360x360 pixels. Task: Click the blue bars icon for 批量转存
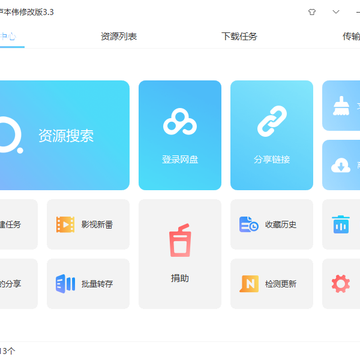tap(65, 284)
